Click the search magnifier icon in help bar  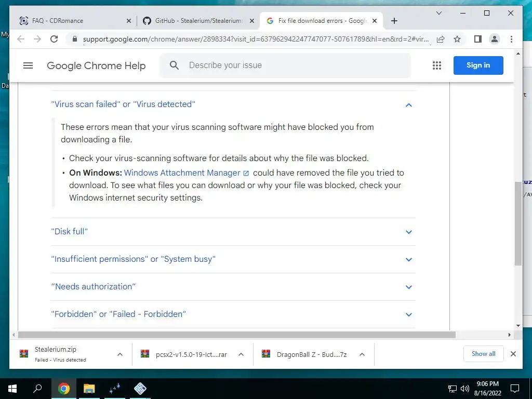[x=174, y=65]
